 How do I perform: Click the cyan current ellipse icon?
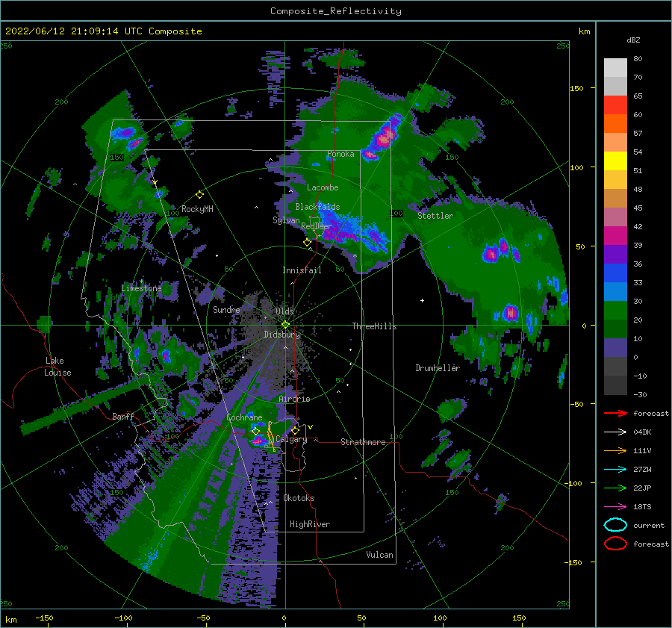point(615,525)
